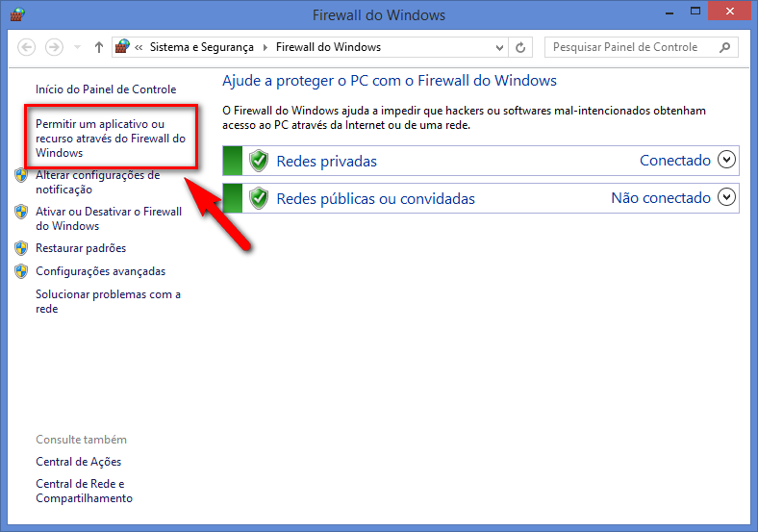Image resolution: width=758 pixels, height=532 pixels.
Task: Open Central de Ações link
Action: [78, 462]
